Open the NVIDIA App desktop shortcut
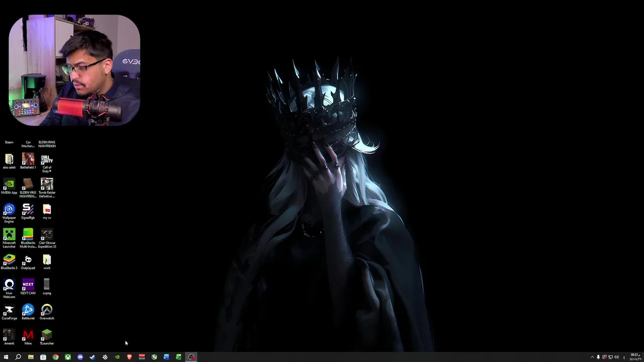Viewport: 644px width, 362px height. (x=9, y=187)
